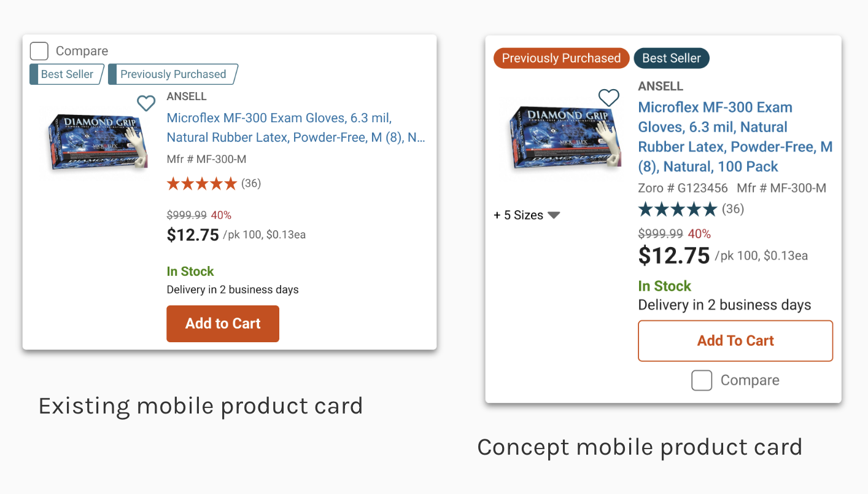Click the outlined Best Seller tag
This screenshot has width=868, height=494.
click(67, 74)
